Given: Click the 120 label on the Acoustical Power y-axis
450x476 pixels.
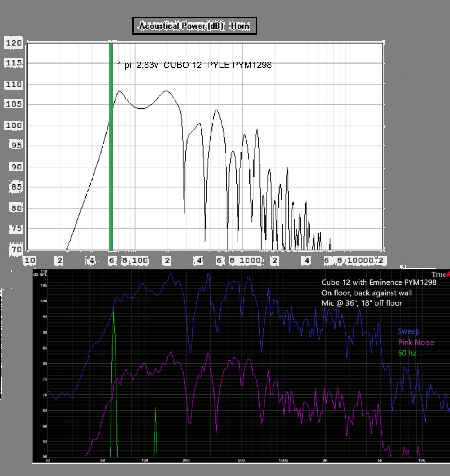Looking at the screenshot, I should [13, 43].
